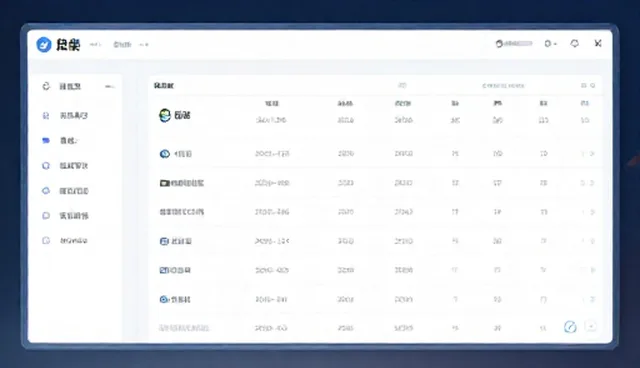Open the table row with black camera icon
Viewport: 640px width, 368px height.
(x=376, y=183)
